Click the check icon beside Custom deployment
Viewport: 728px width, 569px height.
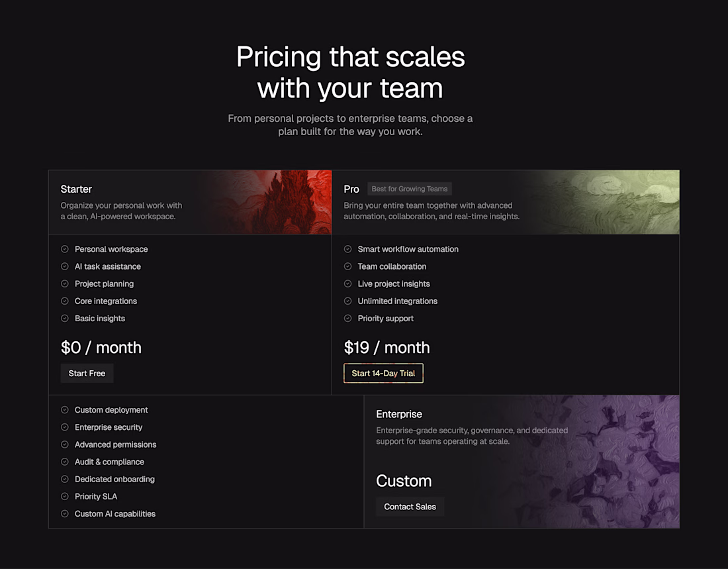point(65,410)
